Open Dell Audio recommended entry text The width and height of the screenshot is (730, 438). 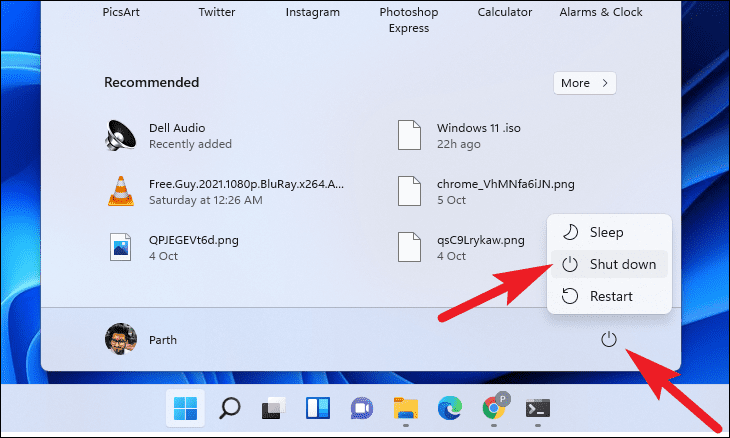(x=177, y=128)
